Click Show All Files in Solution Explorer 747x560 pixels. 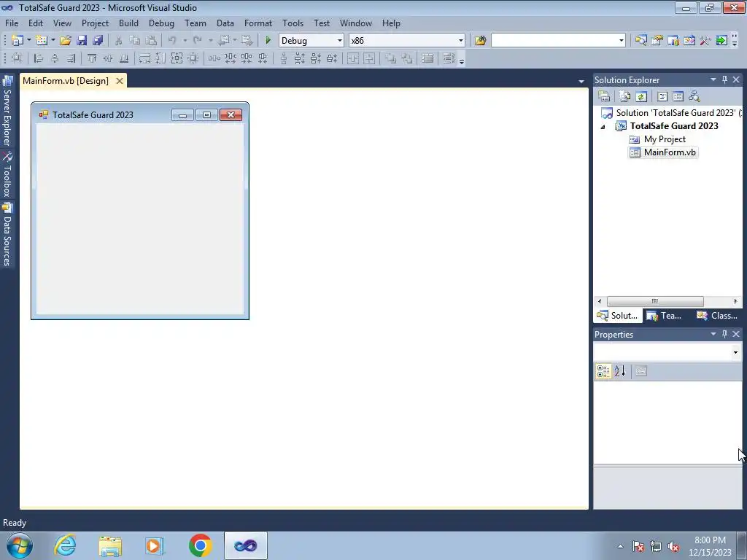625,97
